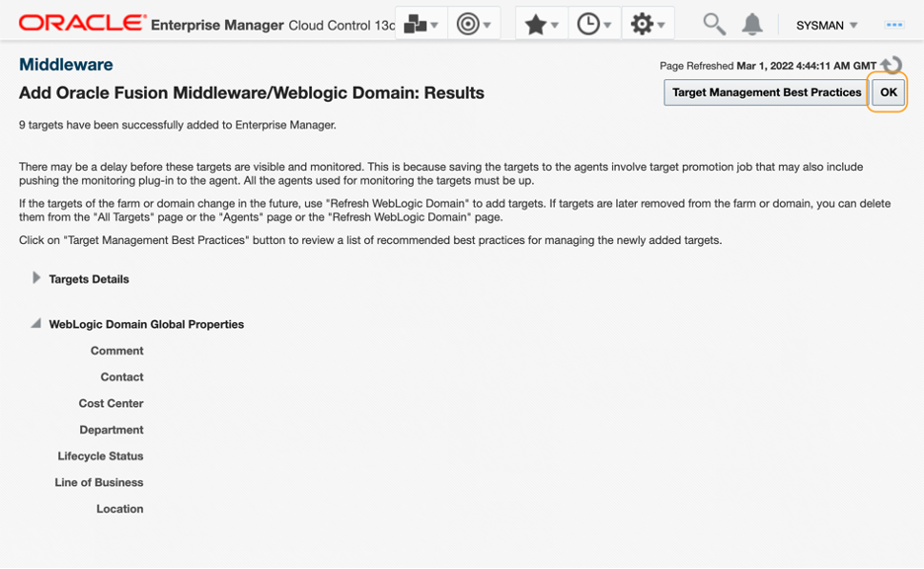This screenshot has height=569, width=924.
Task: Open the SYSMAN user dropdown
Action: (826, 26)
